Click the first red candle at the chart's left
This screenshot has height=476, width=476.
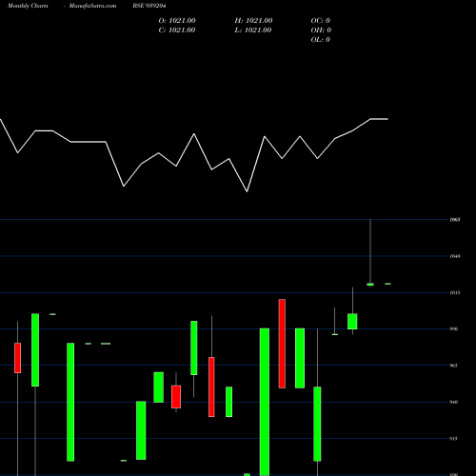click(18, 358)
